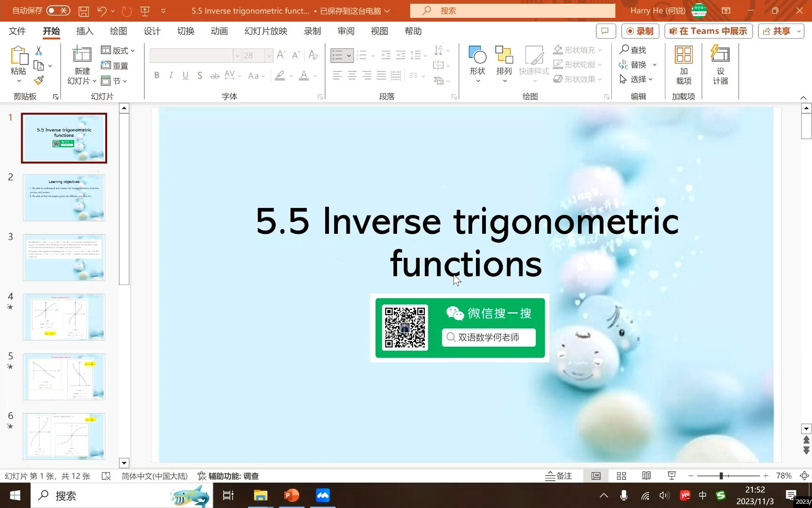Select the Format Painter brush icon
Image resolution: width=812 pixels, height=508 pixels.
point(39,81)
